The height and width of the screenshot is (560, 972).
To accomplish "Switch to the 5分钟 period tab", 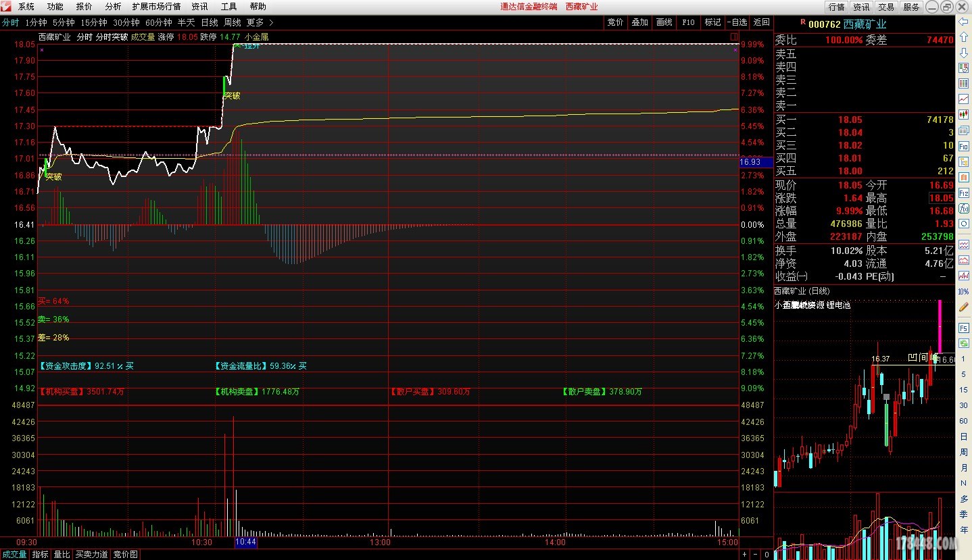I will [64, 22].
